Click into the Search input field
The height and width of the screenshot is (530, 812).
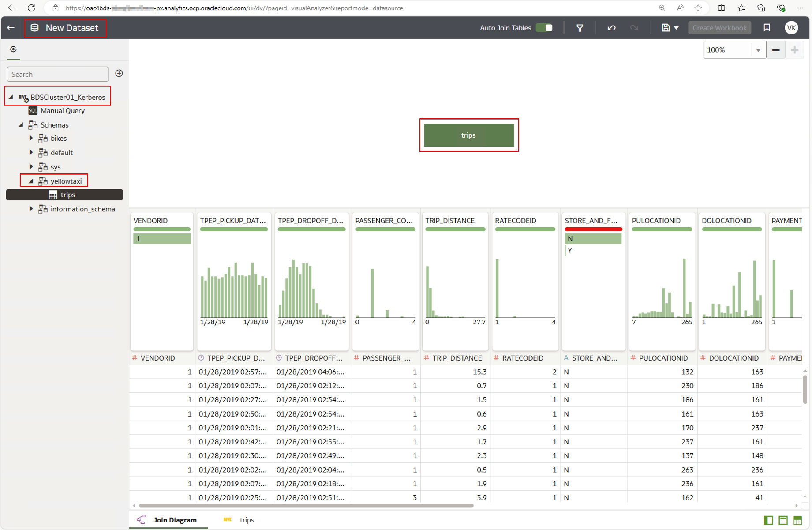click(x=58, y=74)
